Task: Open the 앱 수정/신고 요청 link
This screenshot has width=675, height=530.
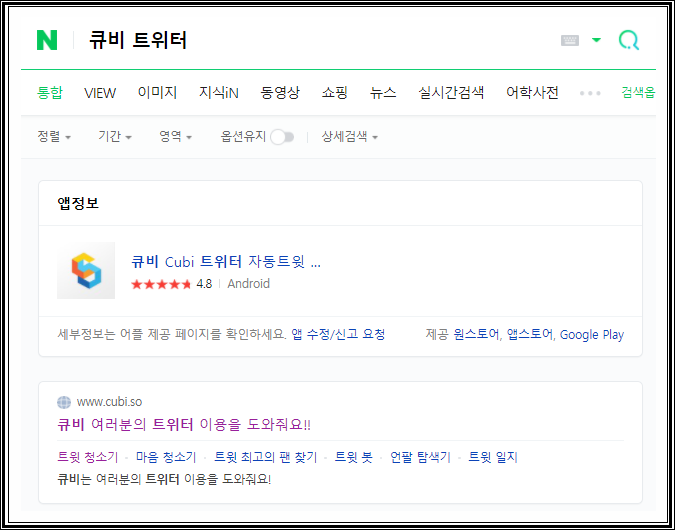Action: click(338, 334)
